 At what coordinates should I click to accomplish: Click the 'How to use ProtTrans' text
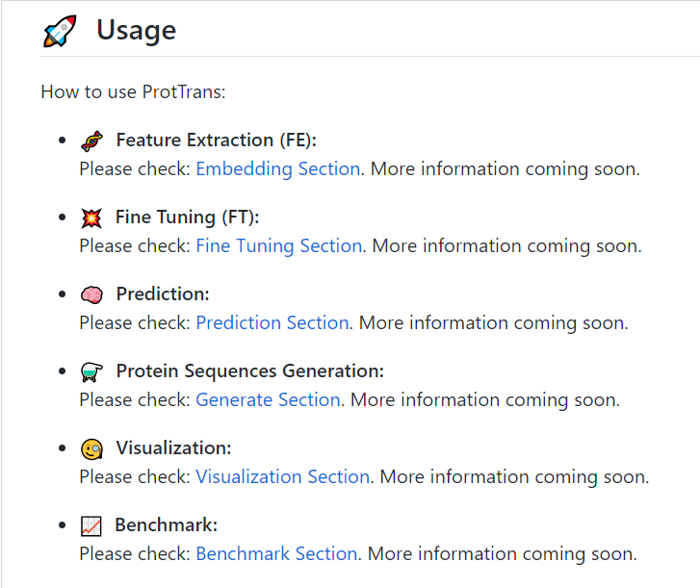coord(133,92)
